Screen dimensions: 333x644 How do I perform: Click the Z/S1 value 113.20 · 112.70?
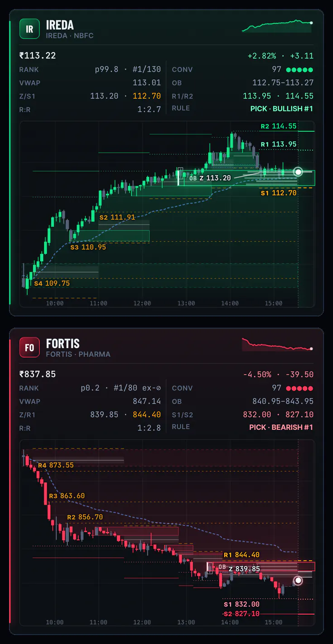point(125,96)
